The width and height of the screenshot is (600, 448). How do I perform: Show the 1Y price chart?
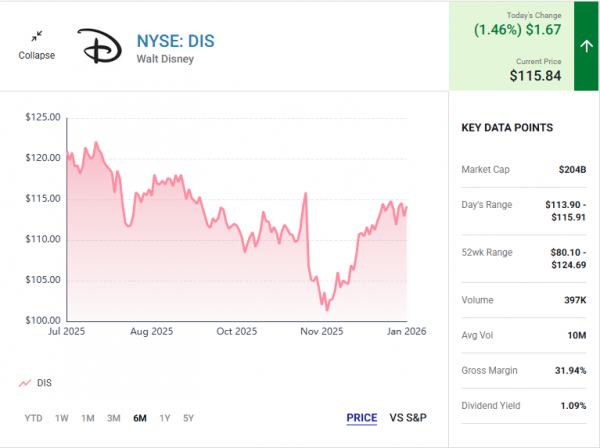point(165,418)
